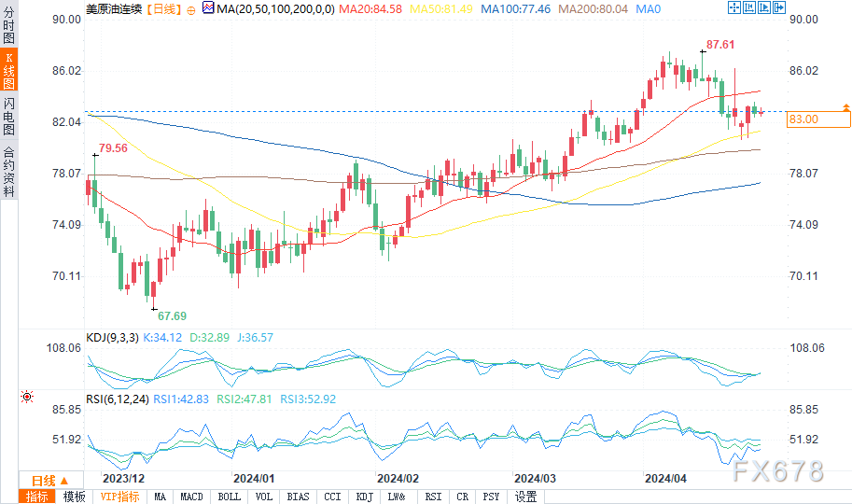Open the 模板 tab
Image resolution: width=852 pixels, height=504 pixels.
(74, 497)
